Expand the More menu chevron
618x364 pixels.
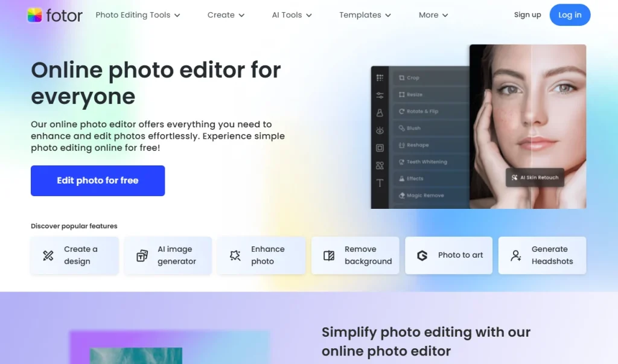tap(445, 15)
